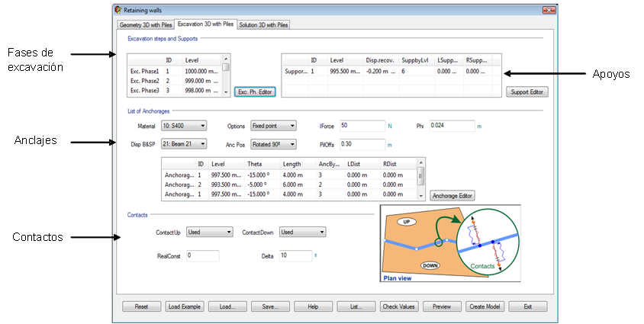Open Help
This screenshot has width=644, height=324.
coord(313,306)
